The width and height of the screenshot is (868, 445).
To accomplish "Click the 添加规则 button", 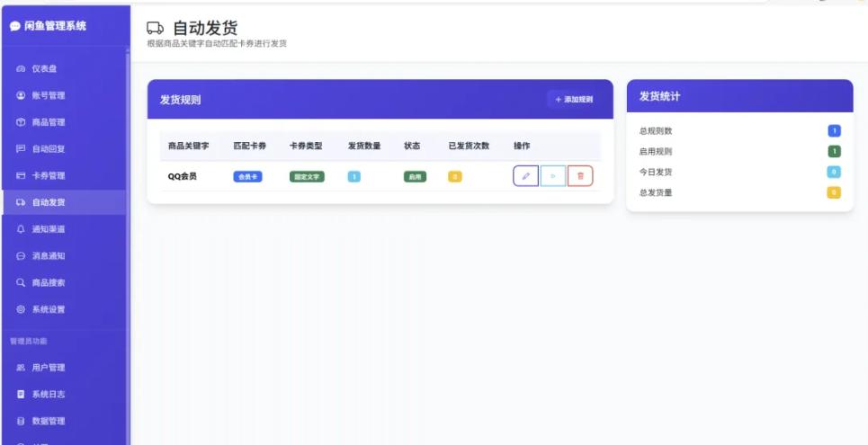I will point(574,100).
